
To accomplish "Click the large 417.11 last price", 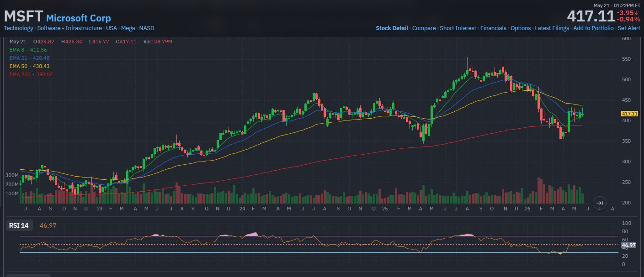I will coord(591,16).
